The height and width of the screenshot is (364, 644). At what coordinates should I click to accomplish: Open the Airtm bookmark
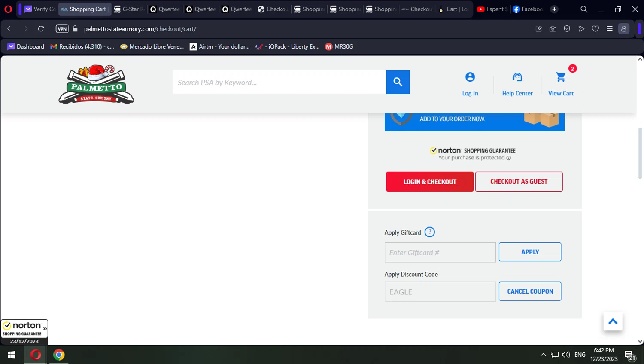(x=220, y=46)
